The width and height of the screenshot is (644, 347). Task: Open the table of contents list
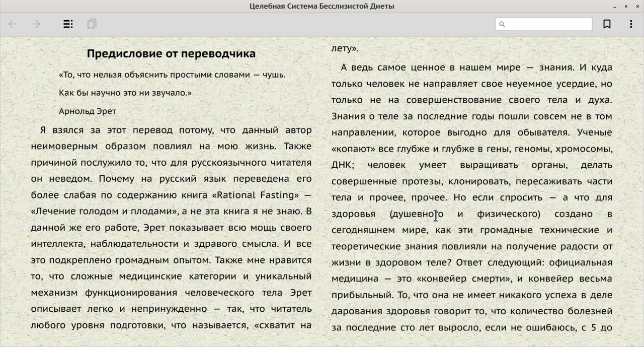pos(68,24)
